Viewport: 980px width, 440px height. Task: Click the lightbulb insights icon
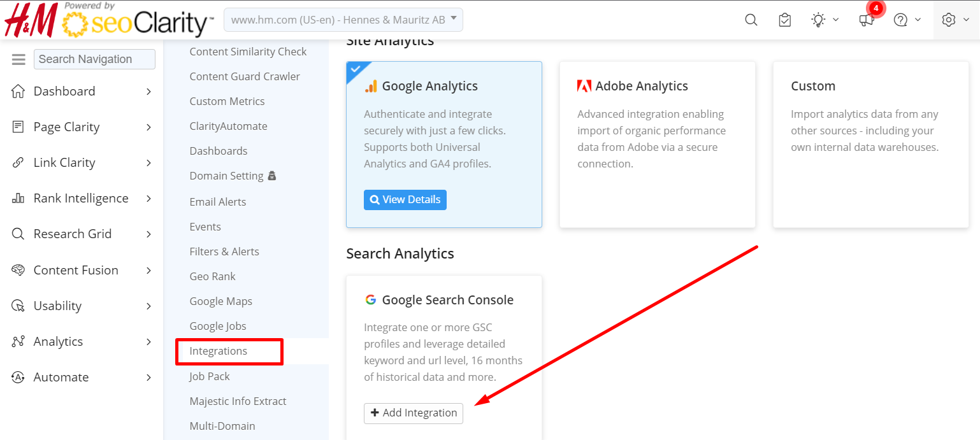pos(819,20)
